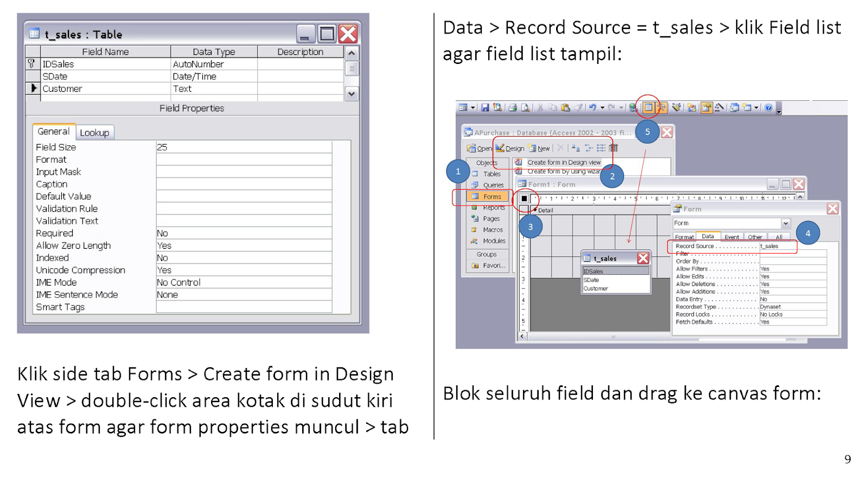Open the View button dropdown arrow
Screen dimensions: 868x478
(473, 107)
